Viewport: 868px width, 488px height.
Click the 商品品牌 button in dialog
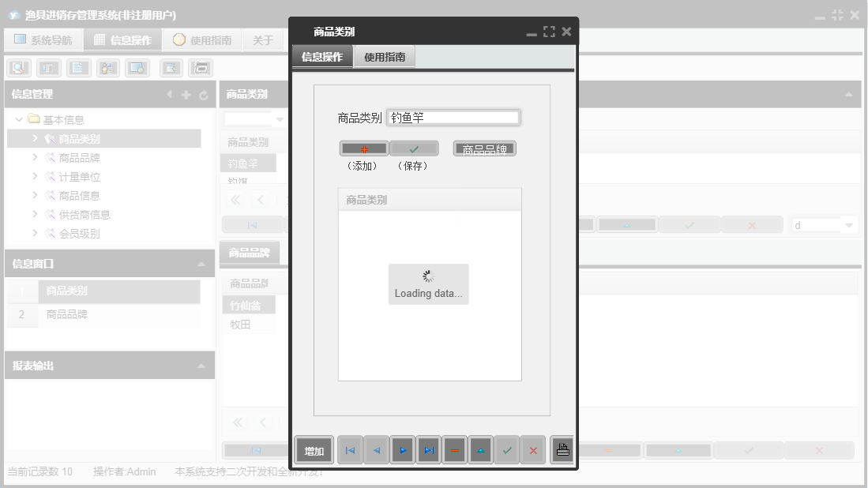click(x=484, y=148)
